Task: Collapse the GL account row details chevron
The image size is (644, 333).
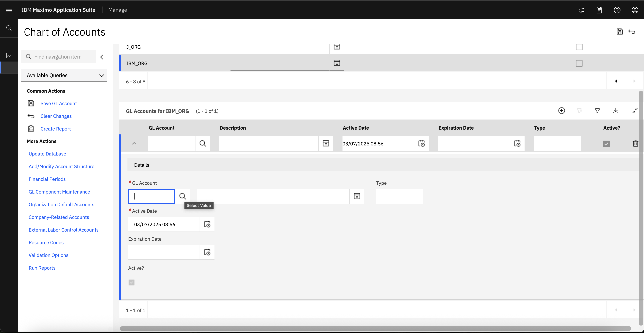Action: click(134, 143)
